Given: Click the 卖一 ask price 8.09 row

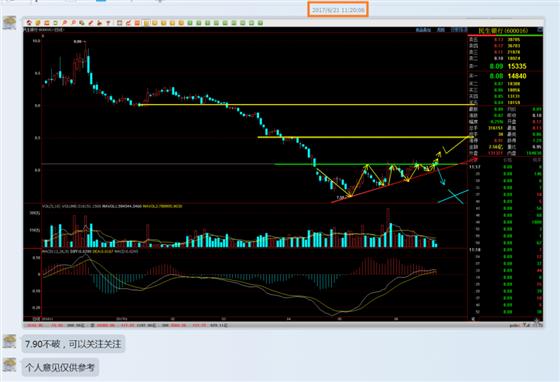Looking at the screenshot, I should (x=505, y=66).
